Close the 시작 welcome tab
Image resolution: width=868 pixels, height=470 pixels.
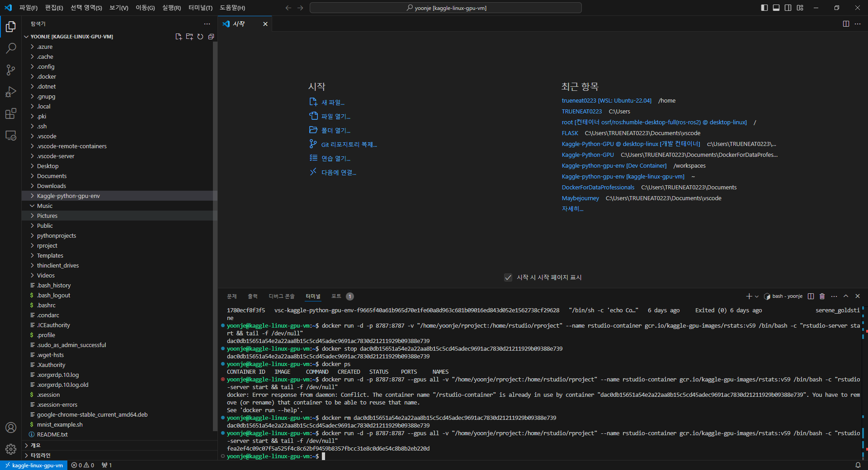pos(265,24)
